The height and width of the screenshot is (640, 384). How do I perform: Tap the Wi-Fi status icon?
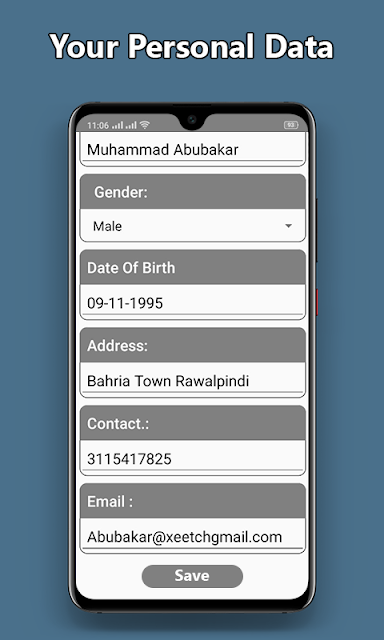tap(144, 125)
